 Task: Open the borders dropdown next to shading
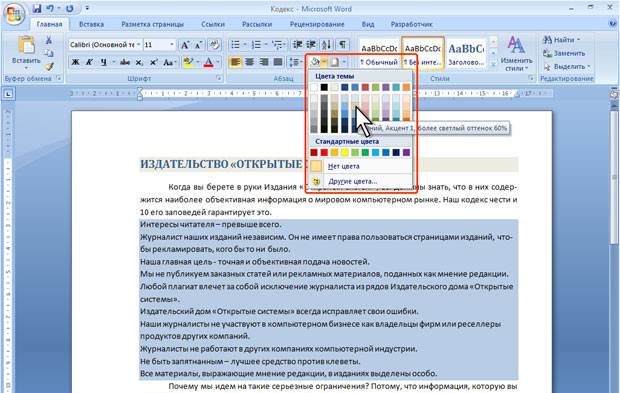point(344,62)
